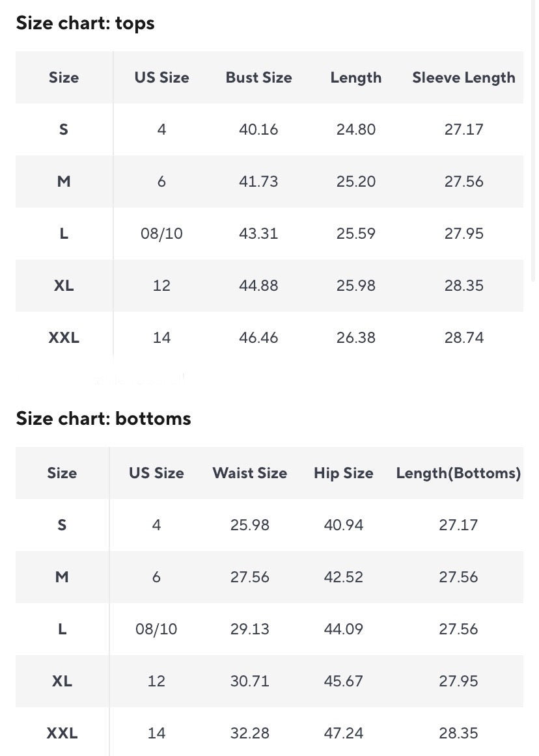The width and height of the screenshot is (539, 756).
Task: Click hip size value 45.67
Action: [343, 681]
